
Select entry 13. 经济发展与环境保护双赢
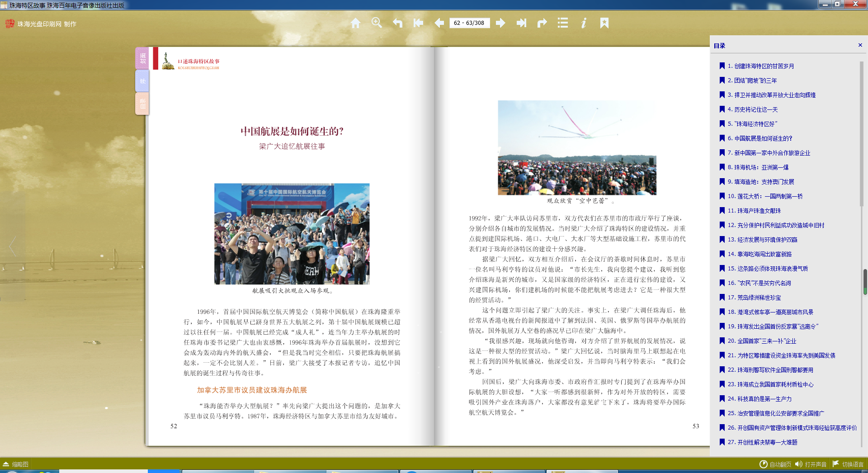pos(763,240)
